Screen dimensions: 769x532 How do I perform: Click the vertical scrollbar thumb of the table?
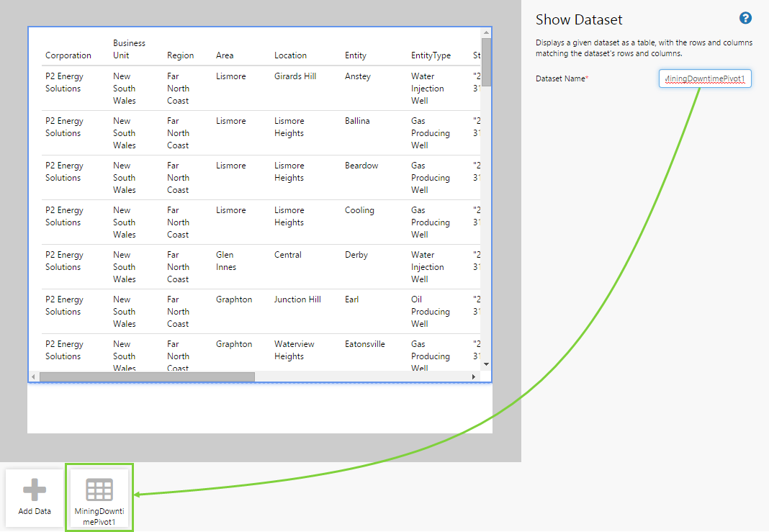(486, 61)
